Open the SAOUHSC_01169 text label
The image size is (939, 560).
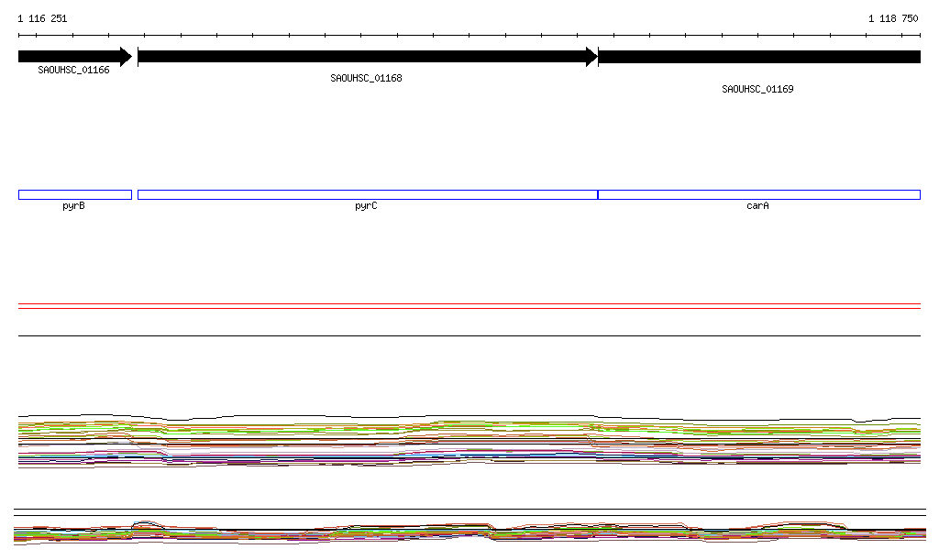click(x=757, y=90)
